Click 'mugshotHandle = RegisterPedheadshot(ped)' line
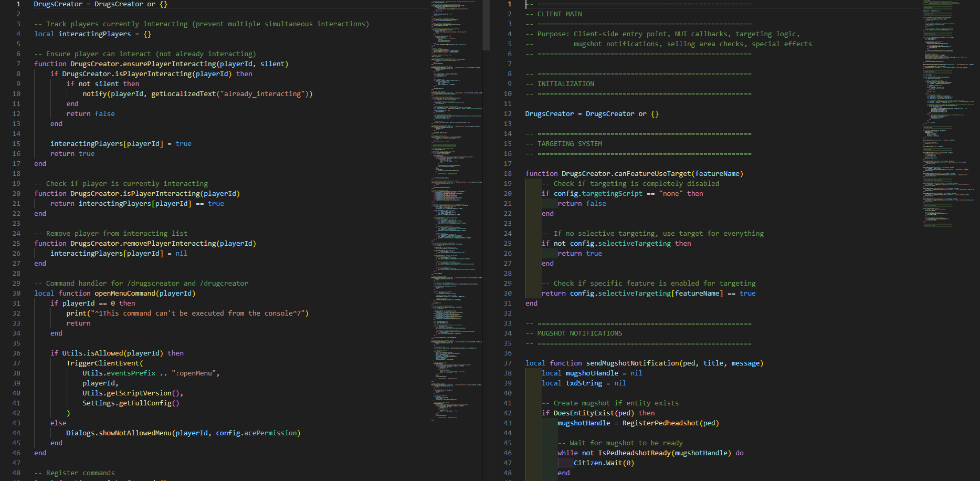Screen dimensions: 980x481 (638, 423)
